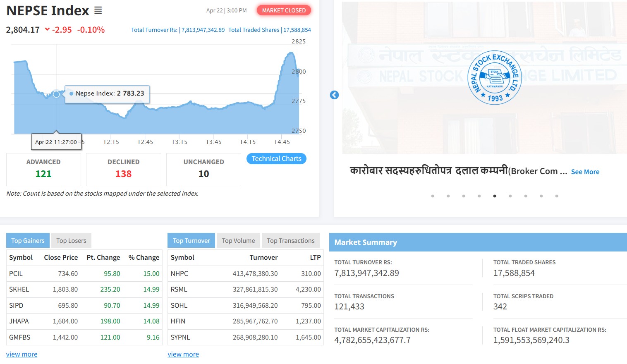Click view more under Top Gainers table

click(x=22, y=354)
